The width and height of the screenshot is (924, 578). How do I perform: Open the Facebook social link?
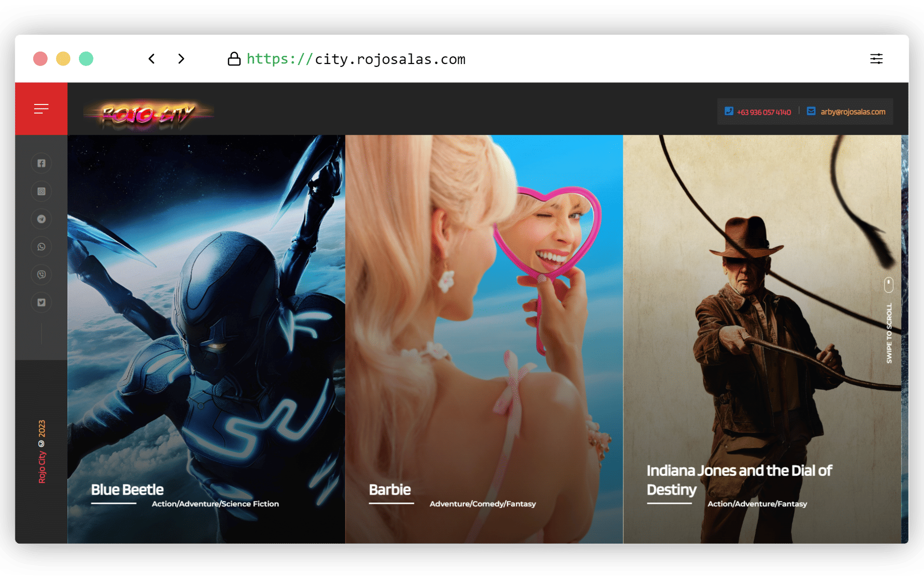coord(41,163)
